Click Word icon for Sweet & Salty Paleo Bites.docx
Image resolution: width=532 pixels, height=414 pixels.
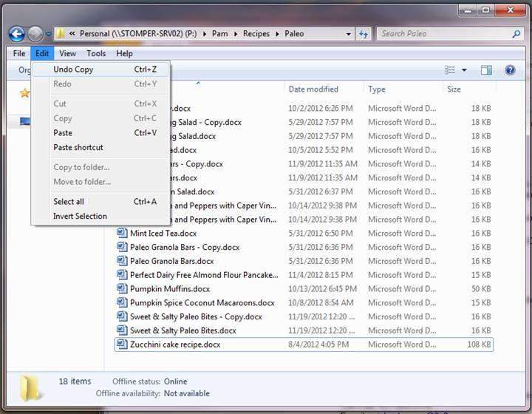click(122, 330)
